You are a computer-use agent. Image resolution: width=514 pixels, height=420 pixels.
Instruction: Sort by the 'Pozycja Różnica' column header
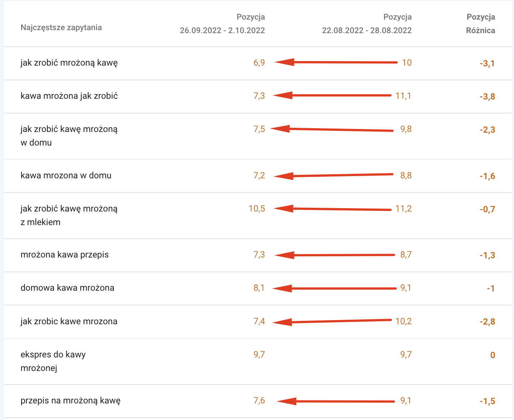click(x=480, y=23)
